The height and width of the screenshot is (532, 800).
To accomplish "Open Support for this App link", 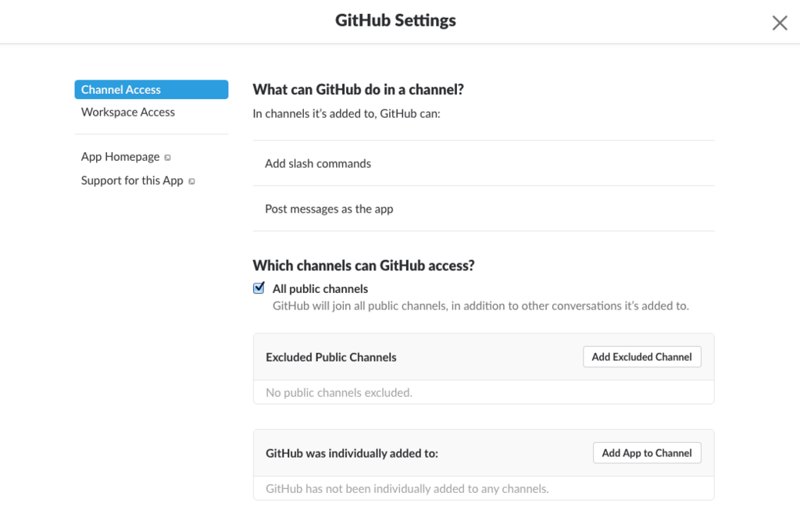I will pos(132,180).
